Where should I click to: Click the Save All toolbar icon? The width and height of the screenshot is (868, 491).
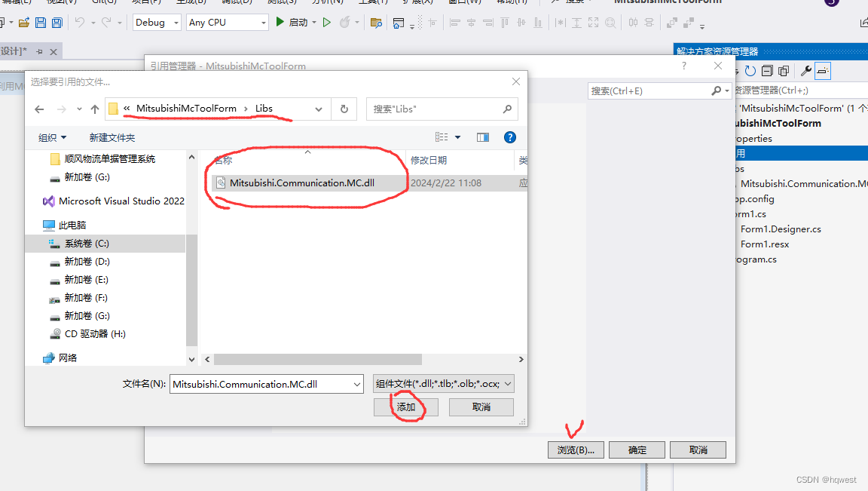point(57,23)
